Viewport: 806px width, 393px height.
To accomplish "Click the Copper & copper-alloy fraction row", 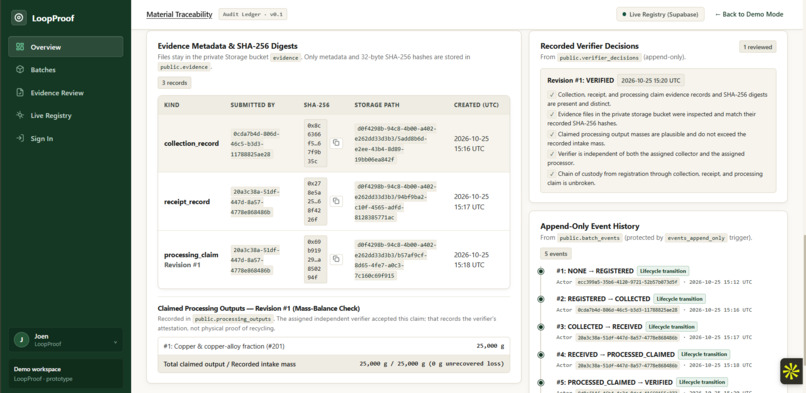I will 334,346.
